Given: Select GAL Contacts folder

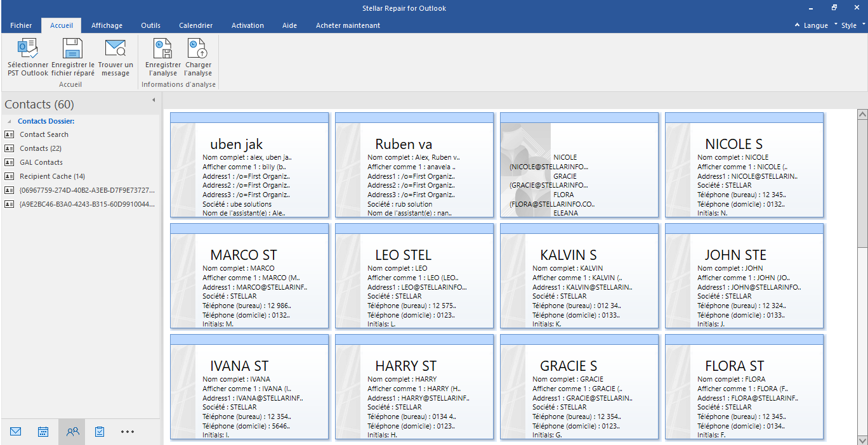Looking at the screenshot, I should (41, 162).
